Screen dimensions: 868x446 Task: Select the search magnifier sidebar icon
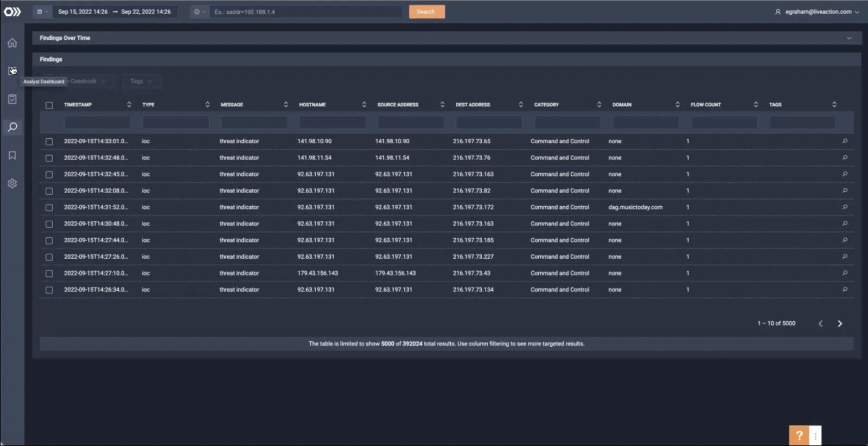(x=12, y=127)
